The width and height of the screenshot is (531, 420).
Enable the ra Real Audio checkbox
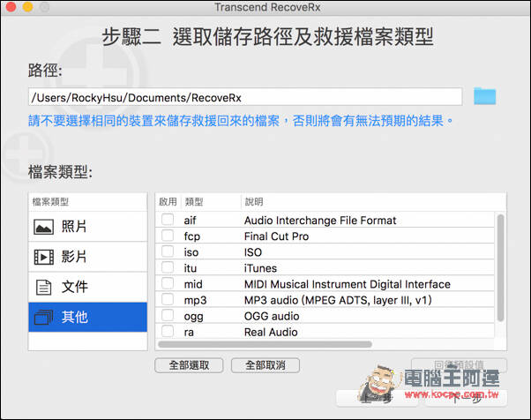tap(168, 331)
